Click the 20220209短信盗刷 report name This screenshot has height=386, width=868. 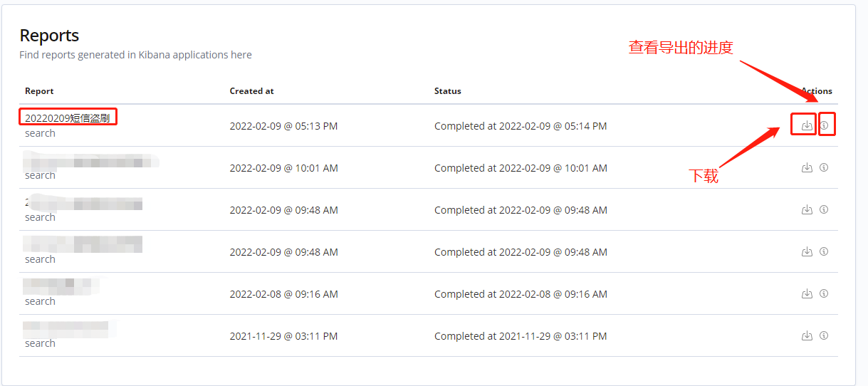point(68,118)
